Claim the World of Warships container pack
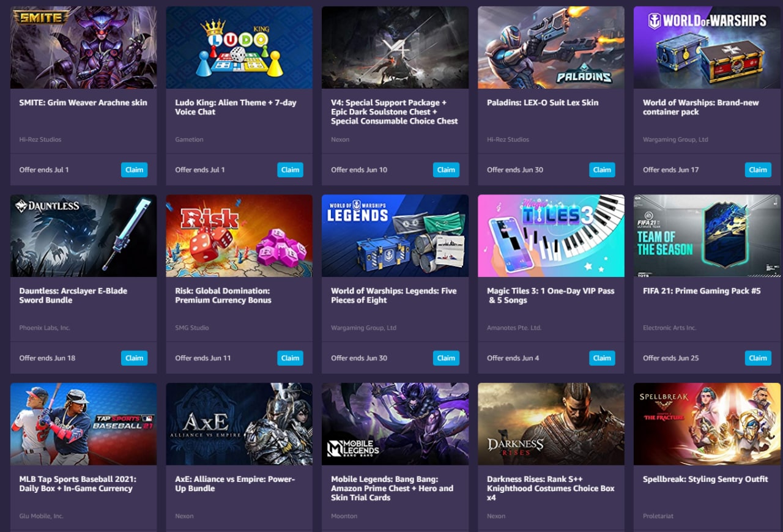783x532 pixels. coord(758,170)
